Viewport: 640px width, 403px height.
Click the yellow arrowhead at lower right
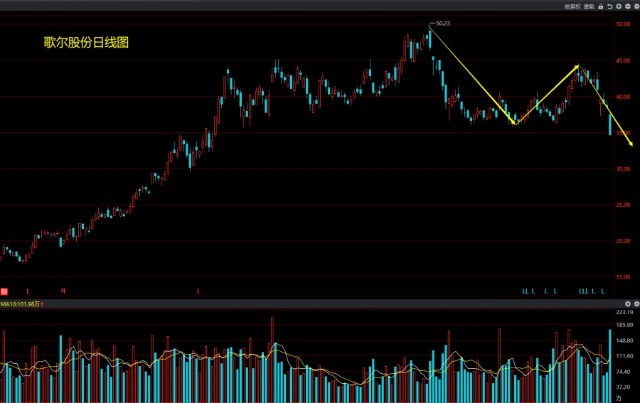click(x=631, y=145)
